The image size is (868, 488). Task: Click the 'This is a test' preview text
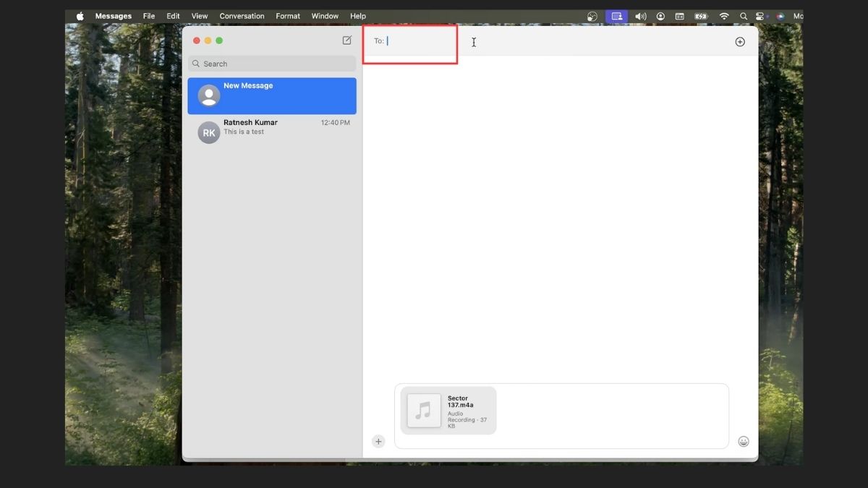pos(244,132)
